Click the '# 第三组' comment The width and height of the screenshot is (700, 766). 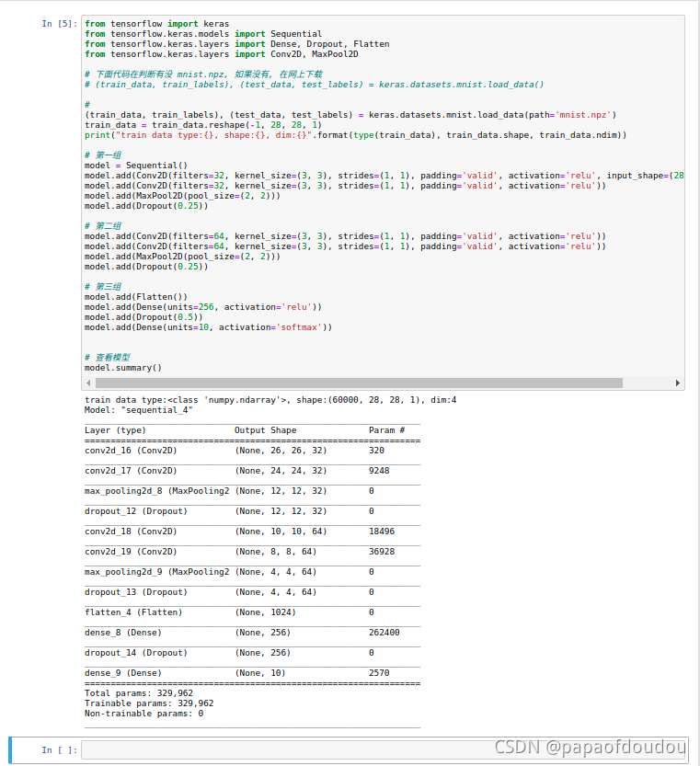click(x=103, y=287)
